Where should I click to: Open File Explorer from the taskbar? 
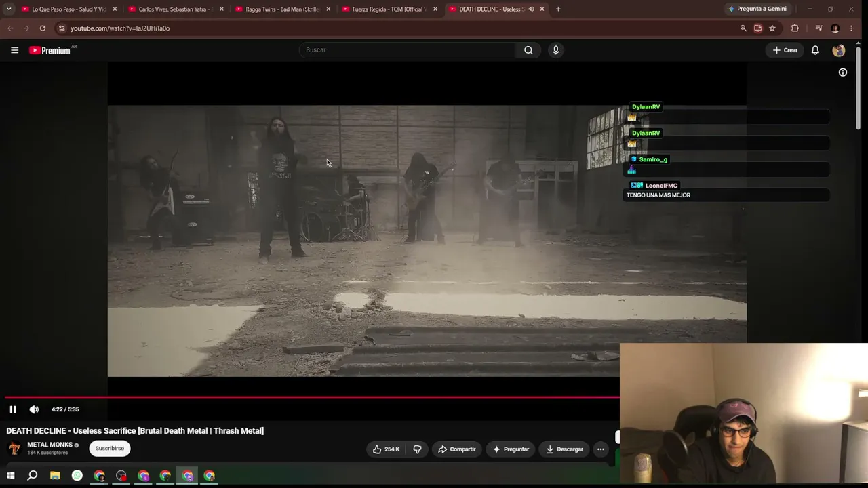coord(55,476)
